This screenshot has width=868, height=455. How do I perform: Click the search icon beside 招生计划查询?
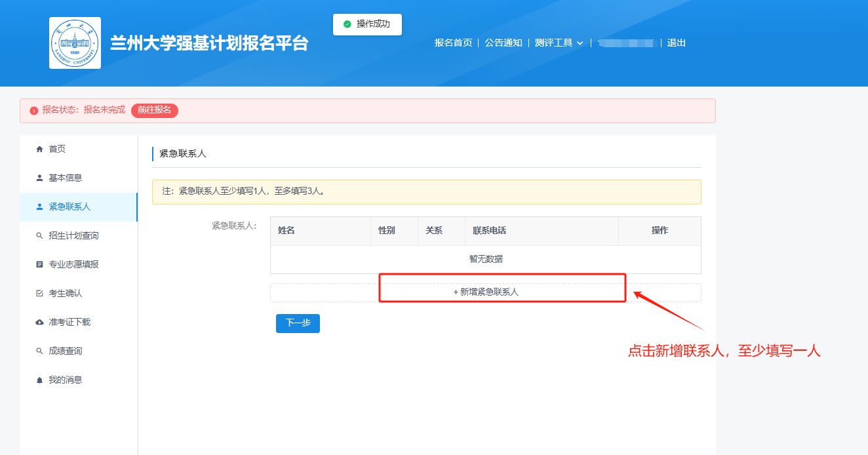[x=39, y=236]
